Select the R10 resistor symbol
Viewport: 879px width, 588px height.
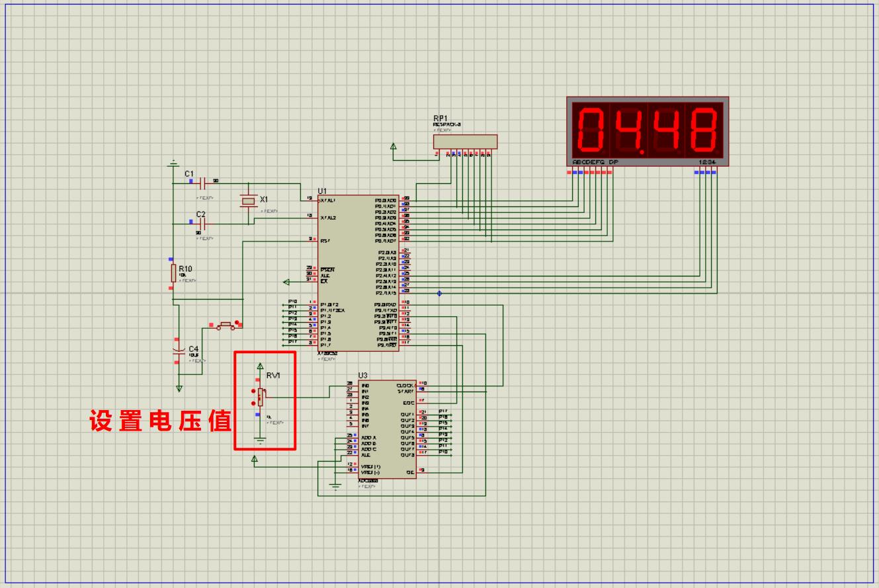coord(173,274)
